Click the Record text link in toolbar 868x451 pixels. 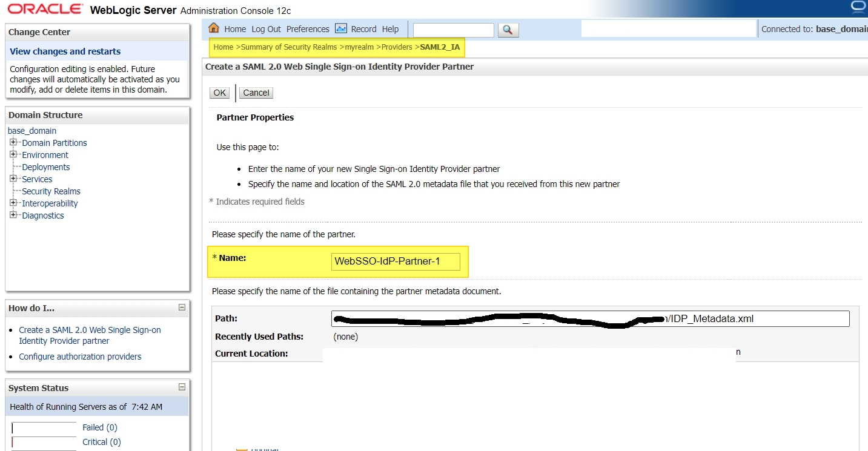[363, 29]
